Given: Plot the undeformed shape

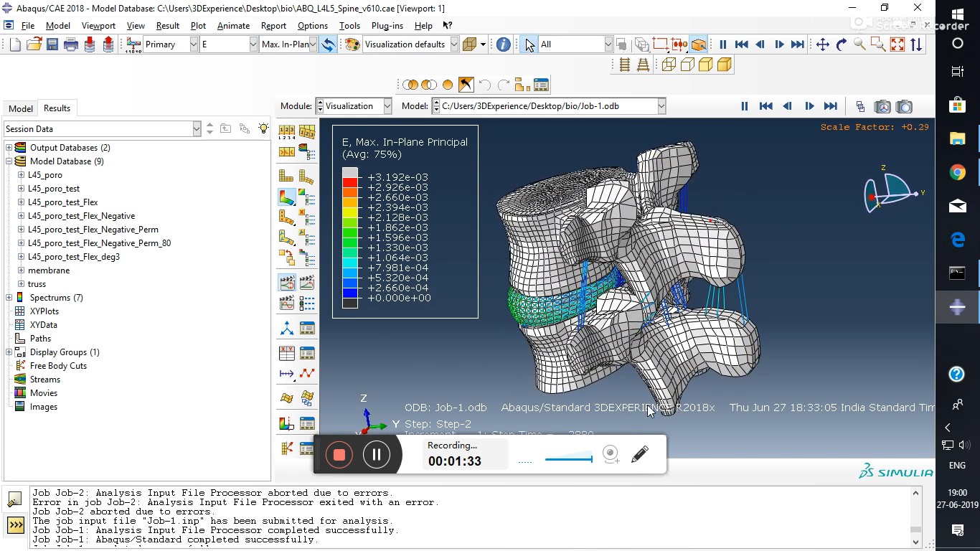Looking at the screenshot, I should point(286,176).
